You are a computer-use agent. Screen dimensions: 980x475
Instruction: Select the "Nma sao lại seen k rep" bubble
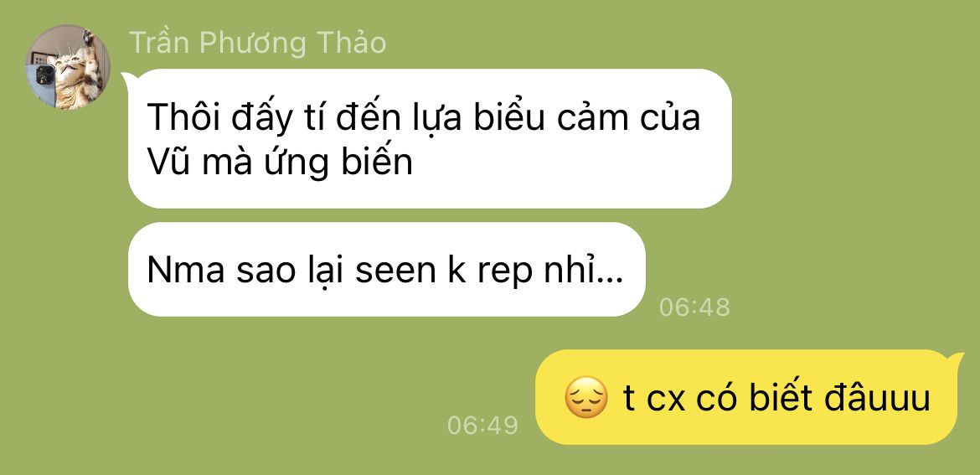[386, 270]
